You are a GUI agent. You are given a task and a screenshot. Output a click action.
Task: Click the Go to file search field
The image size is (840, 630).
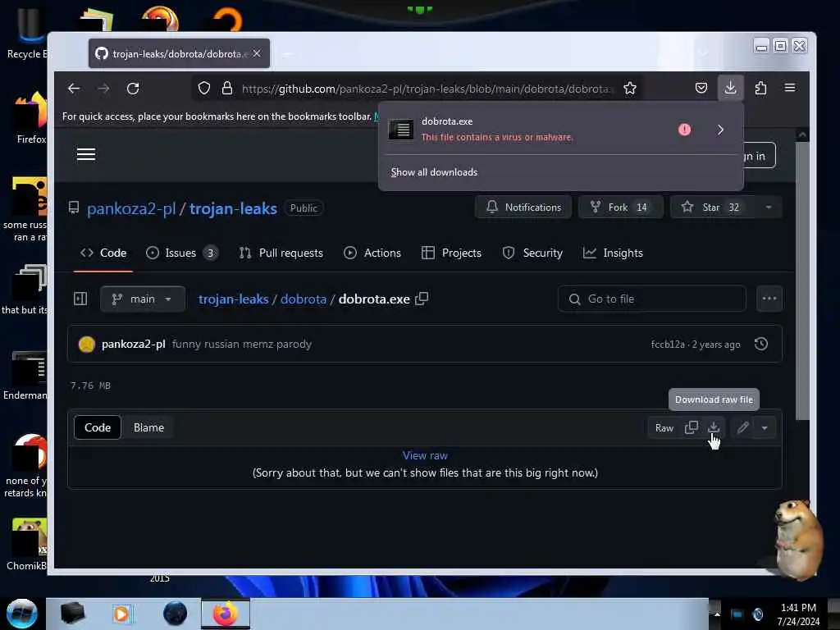pos(651,299)
